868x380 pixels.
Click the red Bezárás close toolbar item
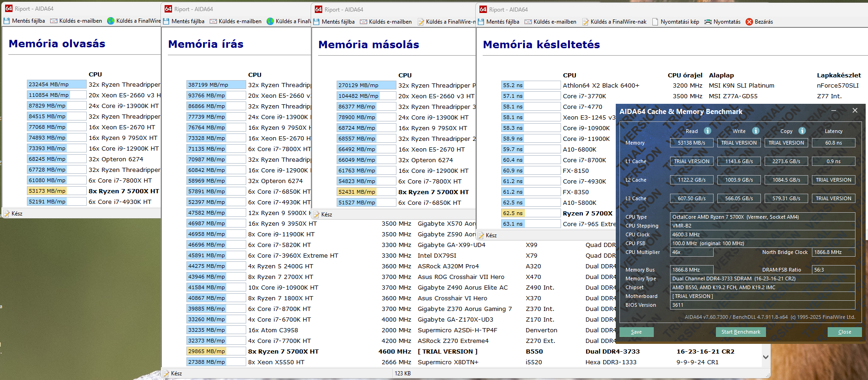coord(759,22)
